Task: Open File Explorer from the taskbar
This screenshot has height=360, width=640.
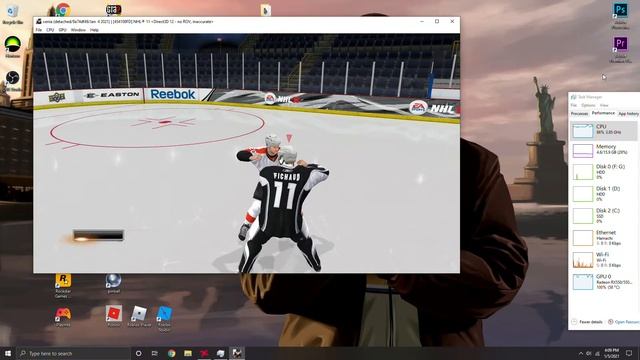Action: pos(188,353)
